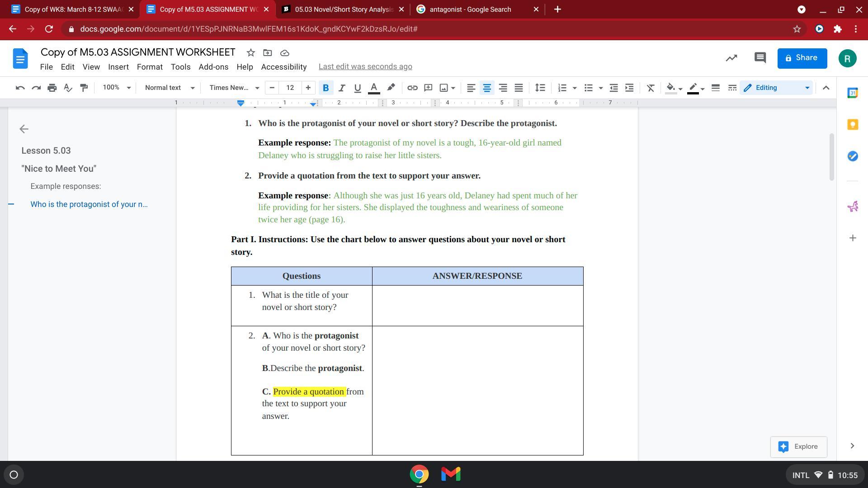Click the print icon in toolbar
Viewport: 868px width, 488px height.
coord(52,88)
